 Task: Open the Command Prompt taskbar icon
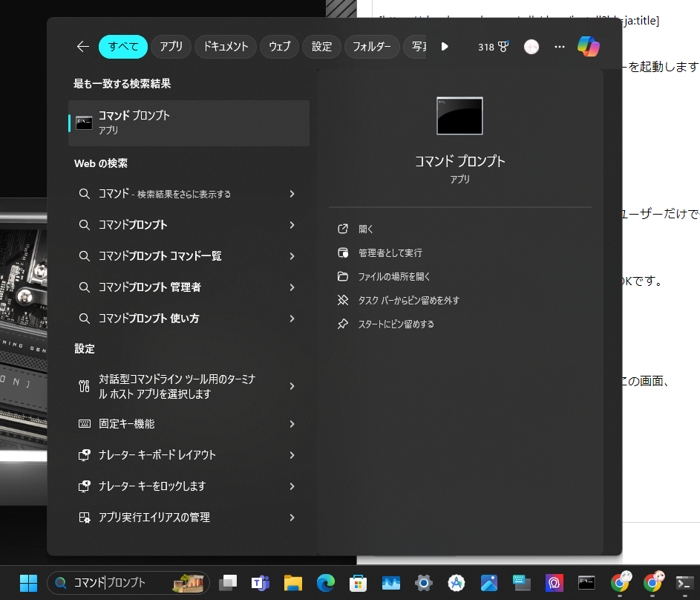[x=586, y=583]
